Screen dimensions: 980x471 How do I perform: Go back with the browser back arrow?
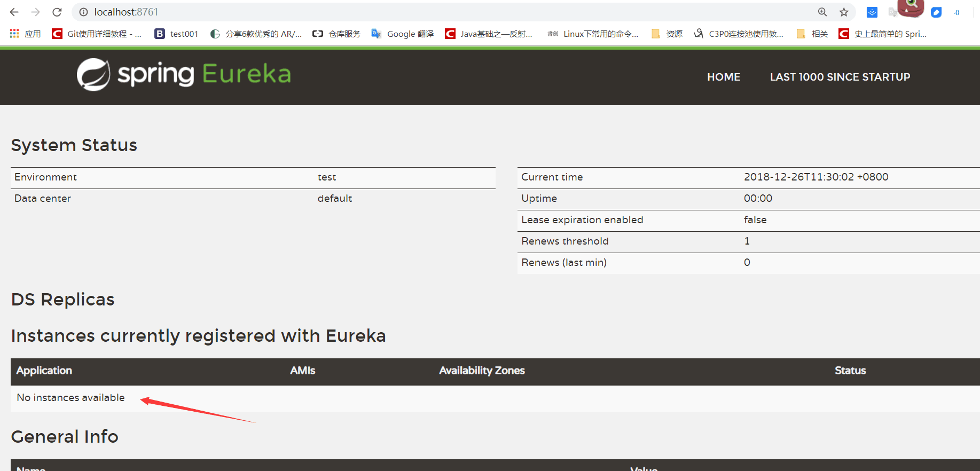(x=14, y=12)
